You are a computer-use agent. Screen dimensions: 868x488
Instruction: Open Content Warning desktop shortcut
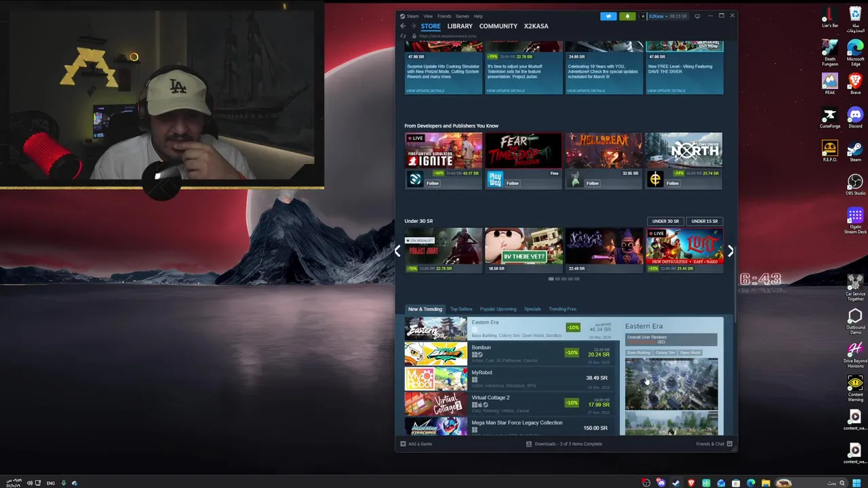pos(855,388)
